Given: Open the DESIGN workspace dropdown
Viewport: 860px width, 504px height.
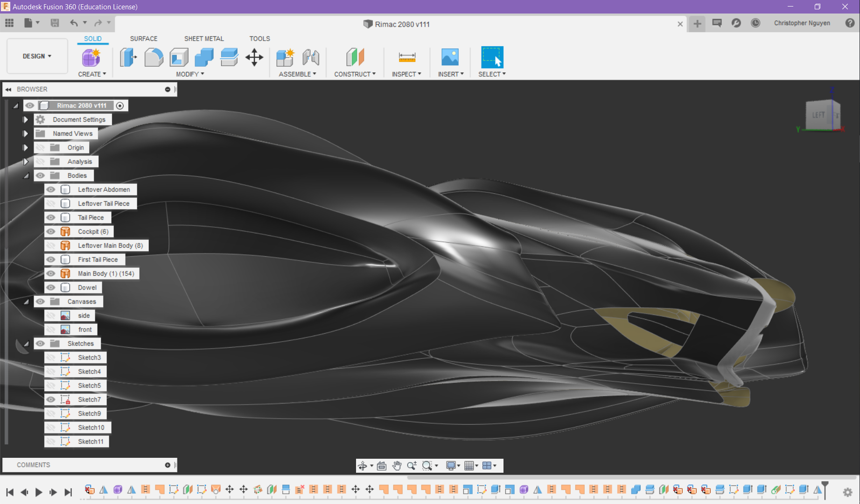Looking at the screenshot, I should [x=37, y=56].
